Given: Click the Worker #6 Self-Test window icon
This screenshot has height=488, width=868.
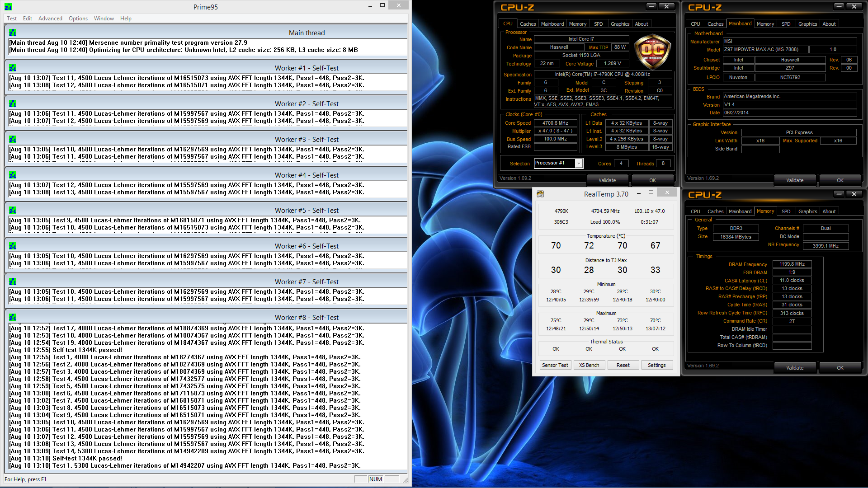Looking at the screenshot, I should pos(13,246).
